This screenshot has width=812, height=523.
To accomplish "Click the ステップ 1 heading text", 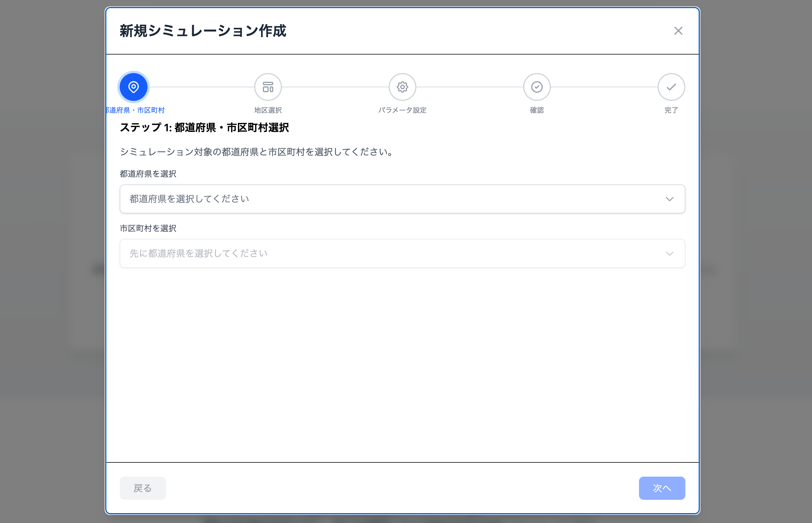I will (x=204, y=128).
